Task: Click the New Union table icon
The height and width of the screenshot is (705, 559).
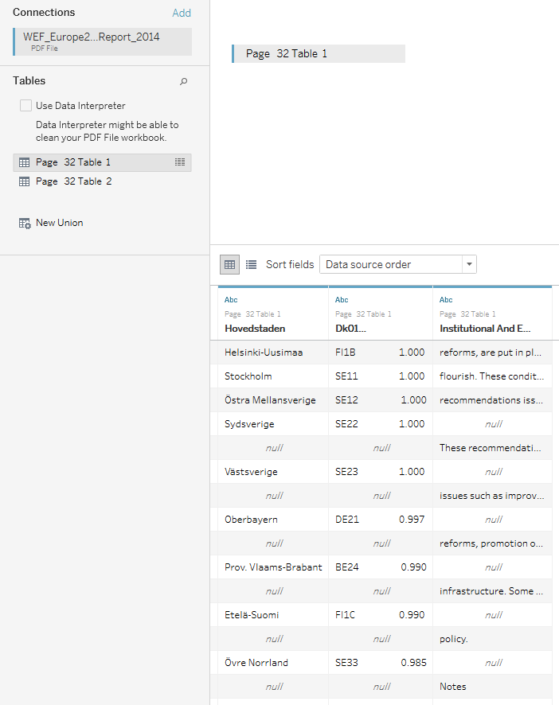Action: click(x=24, y=223)
